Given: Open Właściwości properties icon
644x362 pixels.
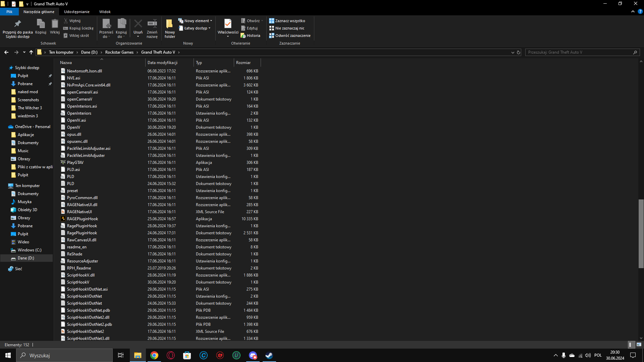Looking at the screenshot, I should click(228, 24).
